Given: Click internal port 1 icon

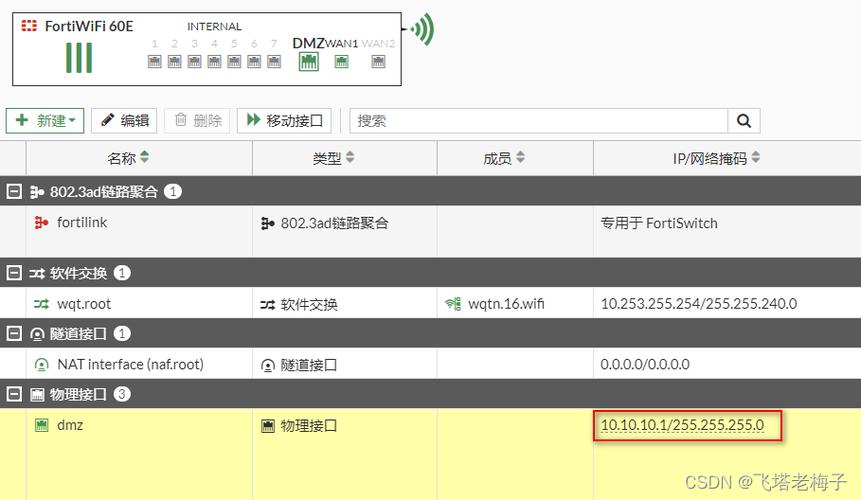Looking at the screenshot, I should [155, 61].
